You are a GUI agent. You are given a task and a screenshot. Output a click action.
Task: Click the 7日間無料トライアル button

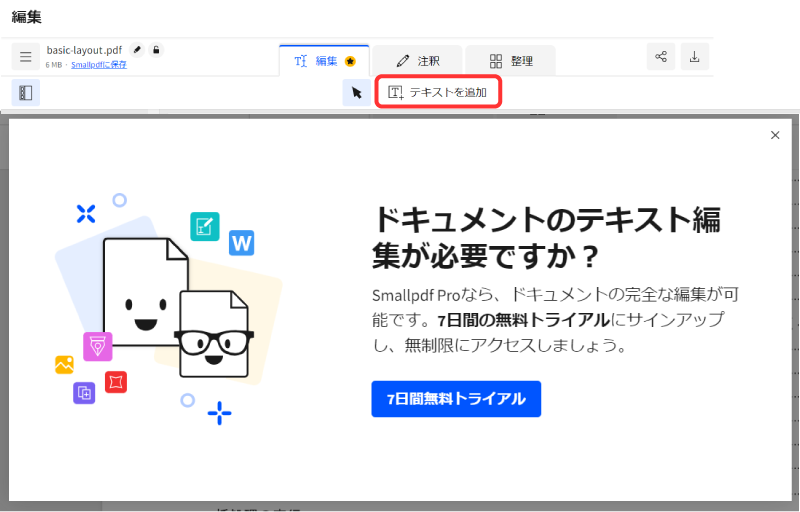click(x=456, y=399)
